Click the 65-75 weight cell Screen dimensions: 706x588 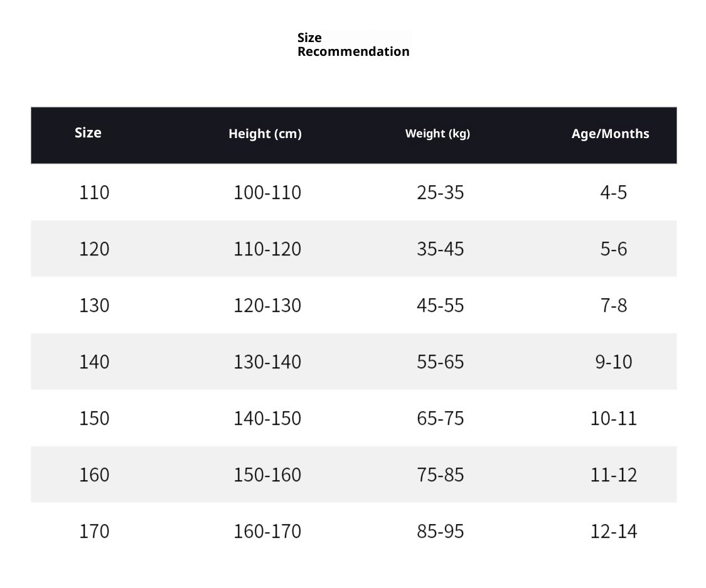[x=440, y=418]
